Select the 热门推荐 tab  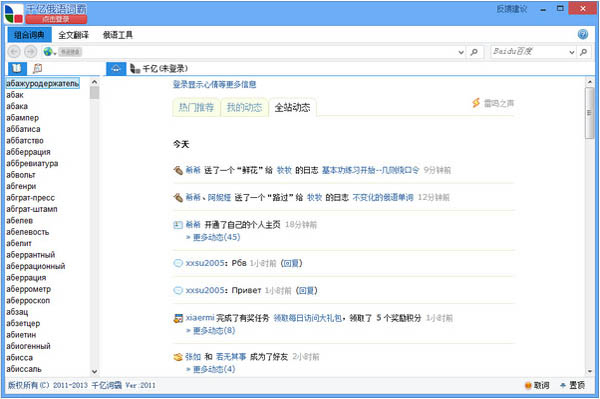[196, 107]
